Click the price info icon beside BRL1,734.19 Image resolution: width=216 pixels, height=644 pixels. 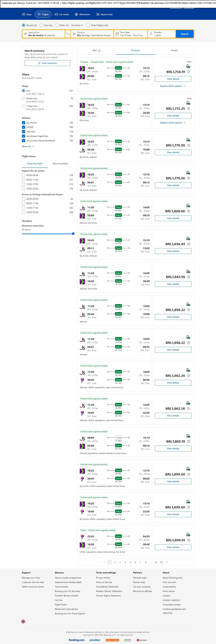tap(189, 72)
